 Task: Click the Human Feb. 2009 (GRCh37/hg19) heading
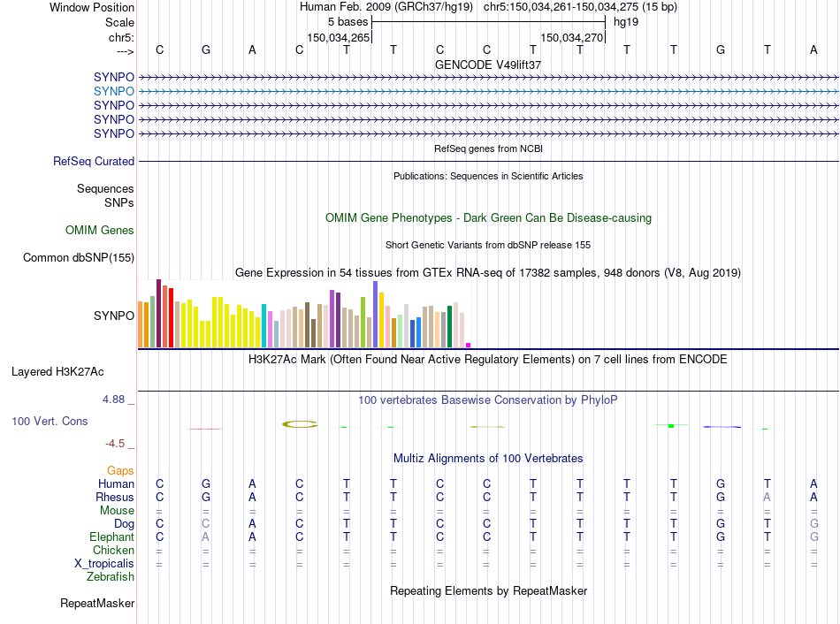(386, 7)
